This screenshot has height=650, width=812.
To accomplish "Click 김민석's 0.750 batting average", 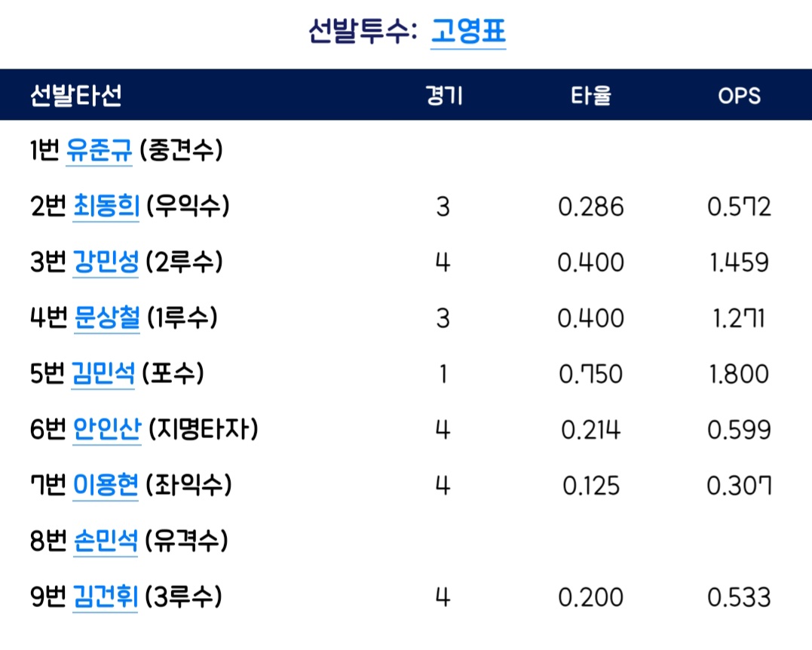I will point(591,374).
